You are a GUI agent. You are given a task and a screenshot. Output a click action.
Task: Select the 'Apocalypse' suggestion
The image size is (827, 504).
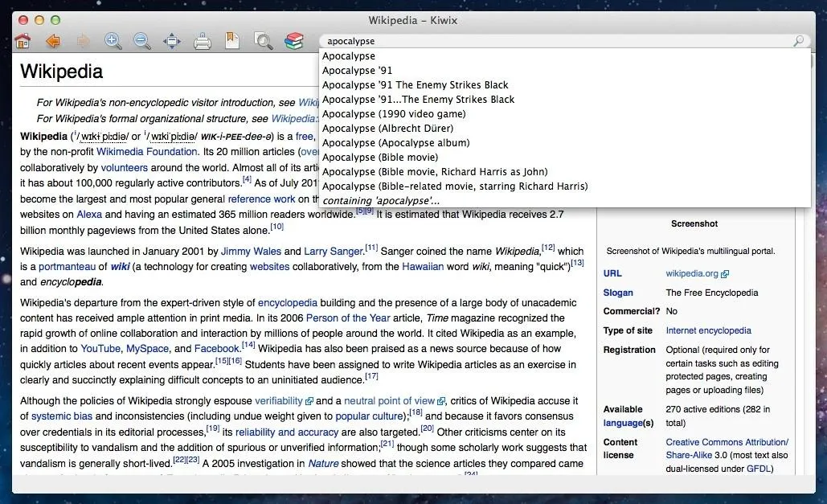click(565, 56)
